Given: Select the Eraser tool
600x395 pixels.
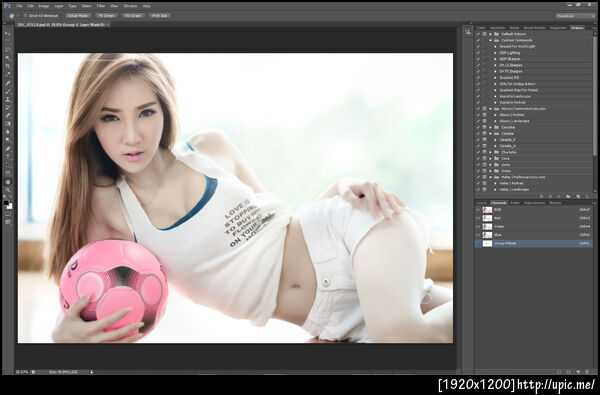Looking at the screenshot, I should click(8, 116).
